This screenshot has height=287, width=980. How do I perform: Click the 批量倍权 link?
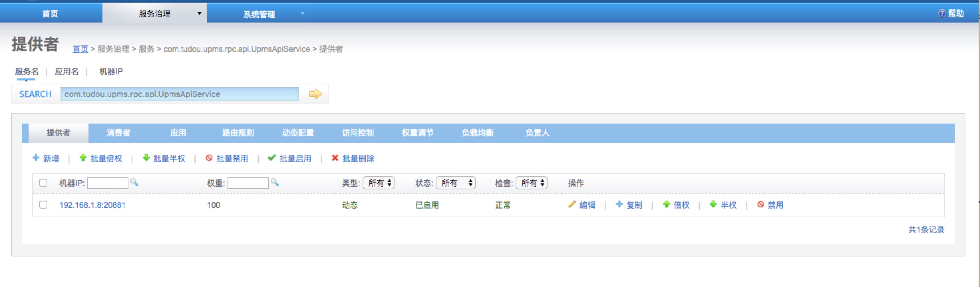[x=106, y=158]
